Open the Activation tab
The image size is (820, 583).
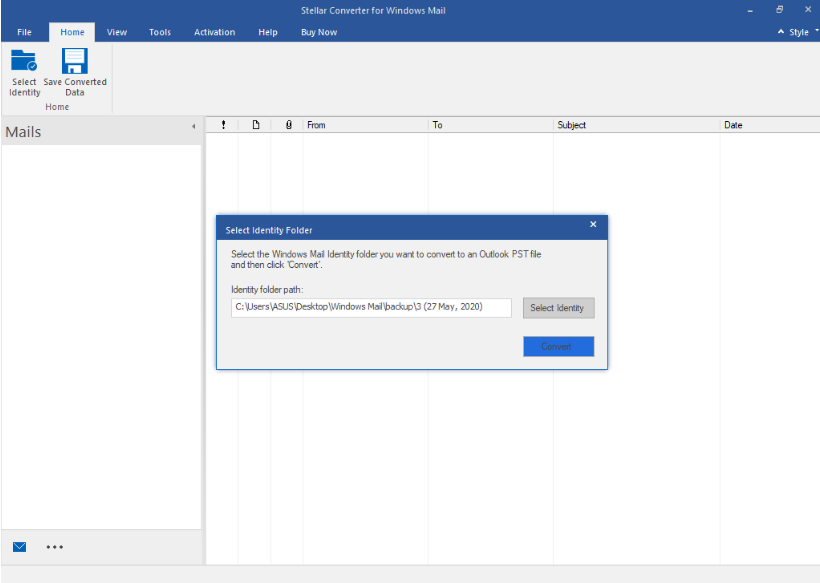[214, 31]
